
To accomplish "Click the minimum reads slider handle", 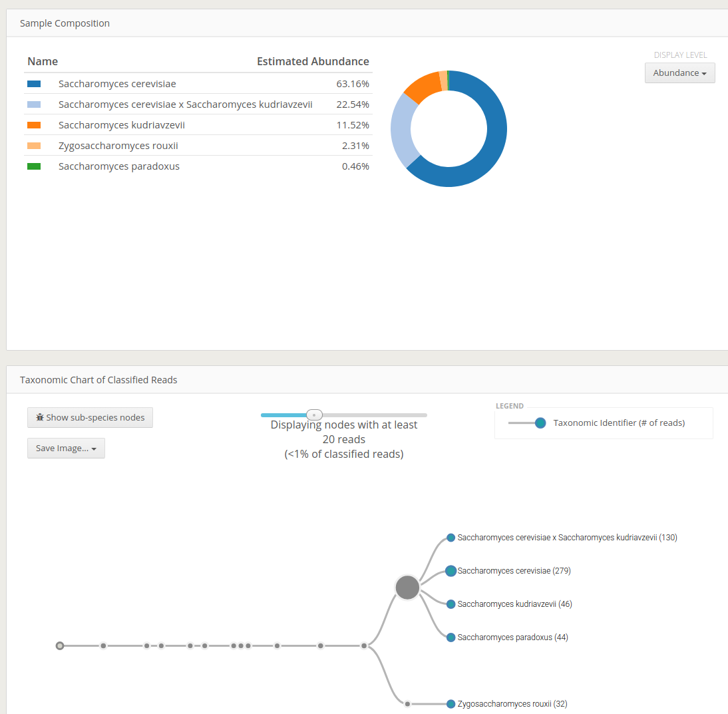I will coord(314,415).
